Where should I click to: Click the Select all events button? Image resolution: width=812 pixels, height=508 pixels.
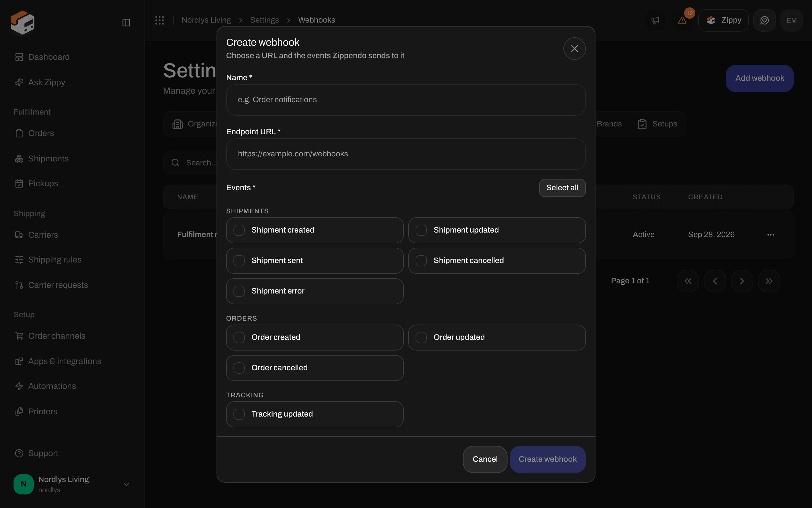coord(562,188)
